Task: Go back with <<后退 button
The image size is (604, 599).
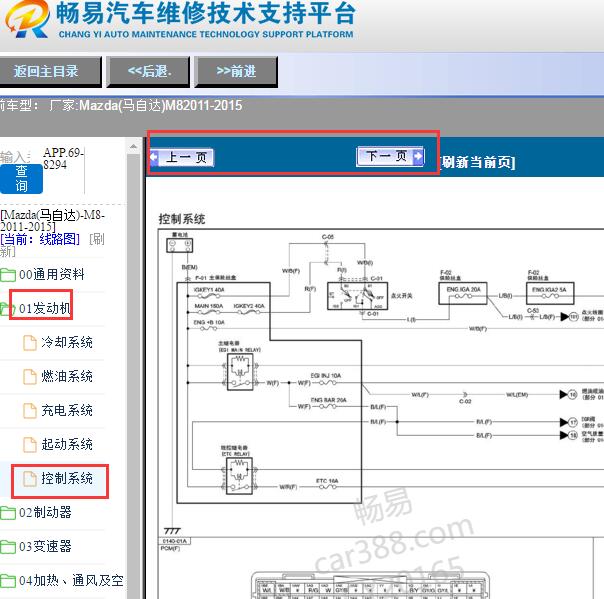Action: [x=148, y=72]
